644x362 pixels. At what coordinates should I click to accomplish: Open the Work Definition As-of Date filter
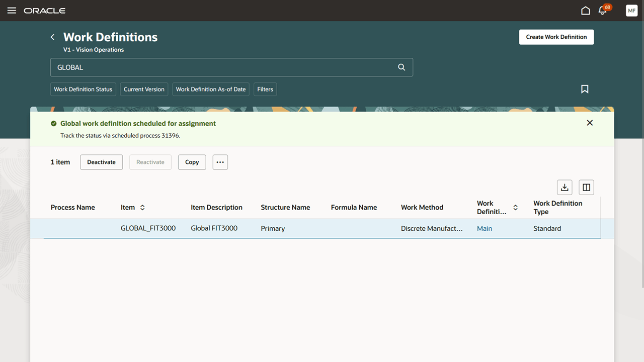pos(211,89)
